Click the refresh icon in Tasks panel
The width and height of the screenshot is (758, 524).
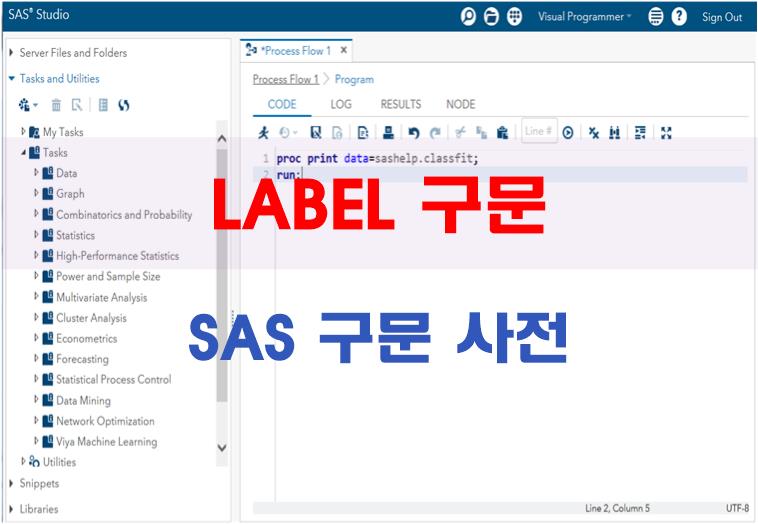coord(124,105)
